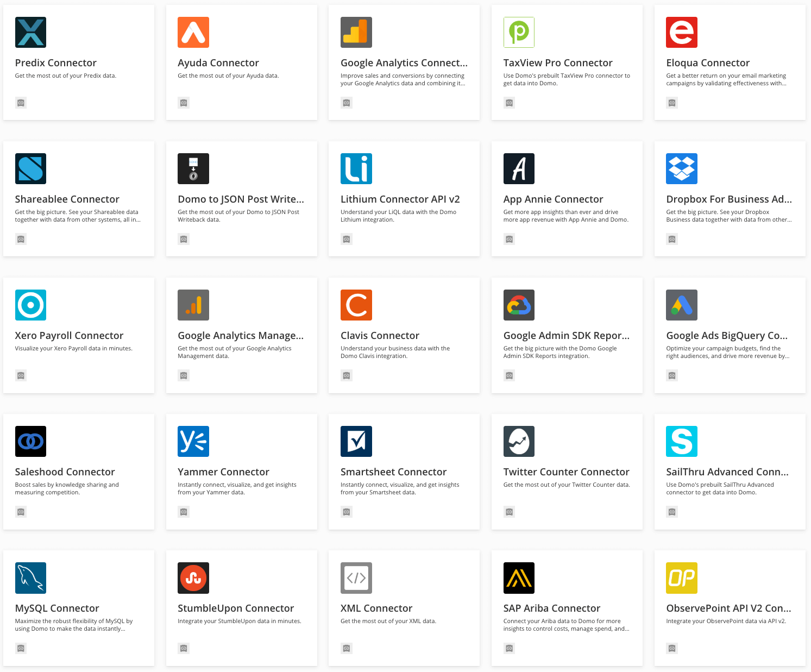Click connector badge on Yammer card

pos(184,512)
